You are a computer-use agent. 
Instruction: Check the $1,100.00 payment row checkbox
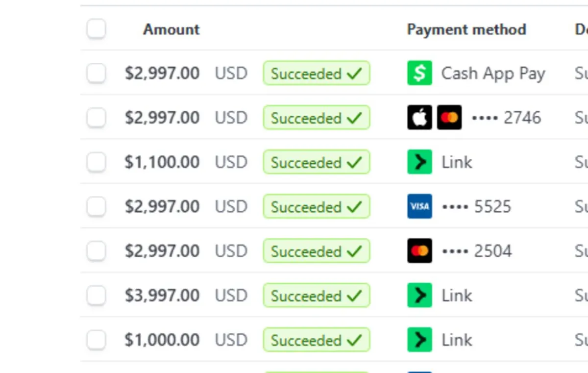pos(96,162)
